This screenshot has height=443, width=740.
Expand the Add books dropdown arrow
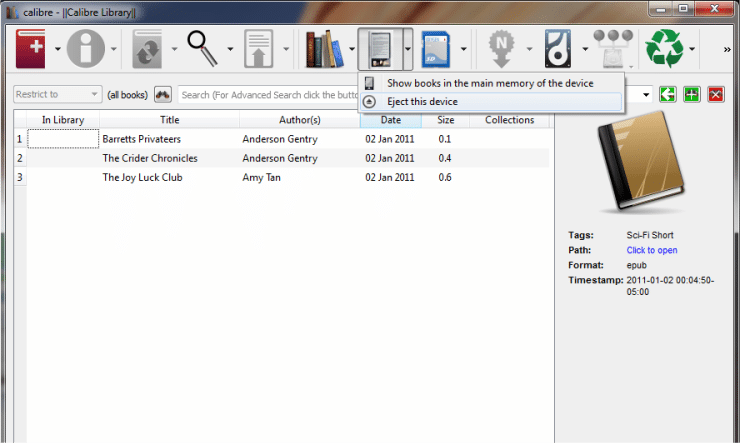click(x=58, y=49)
